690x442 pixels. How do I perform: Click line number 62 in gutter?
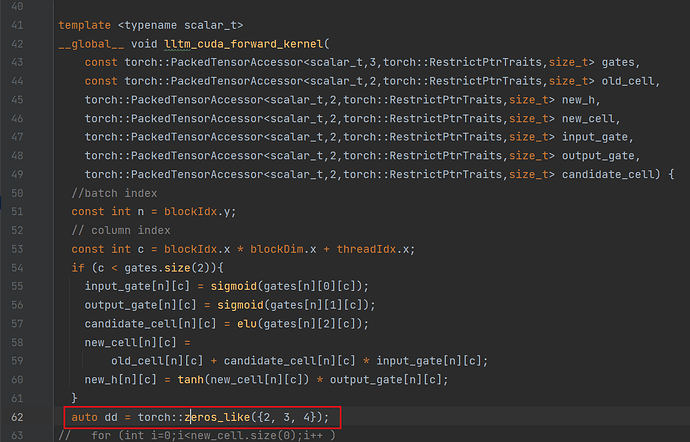point(17,417)
